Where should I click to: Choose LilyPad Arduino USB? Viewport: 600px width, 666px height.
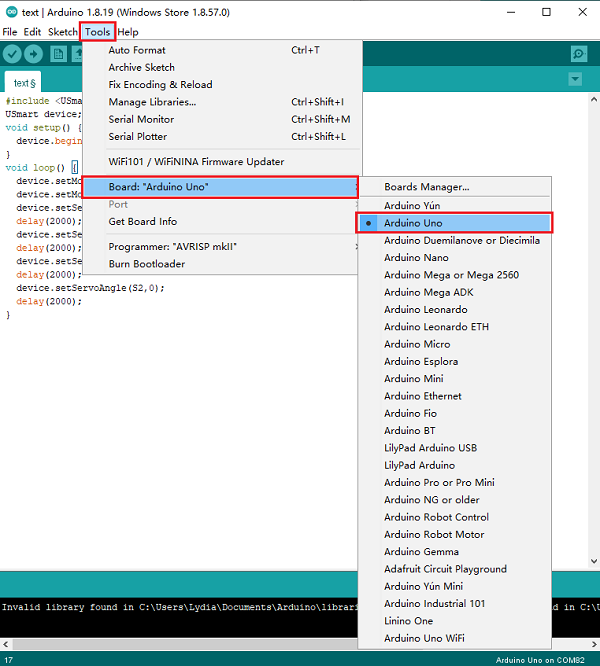point(454,448)
